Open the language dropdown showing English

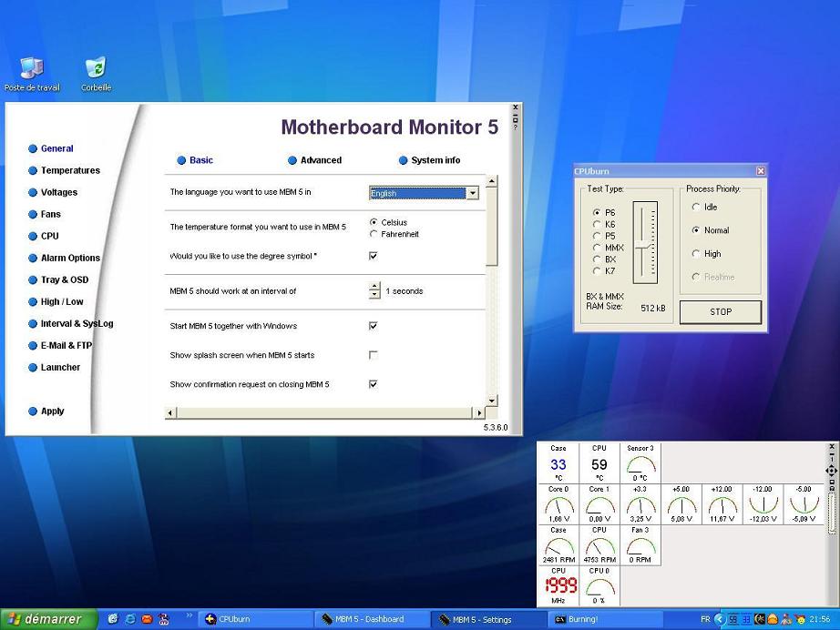tap(473, 193)
